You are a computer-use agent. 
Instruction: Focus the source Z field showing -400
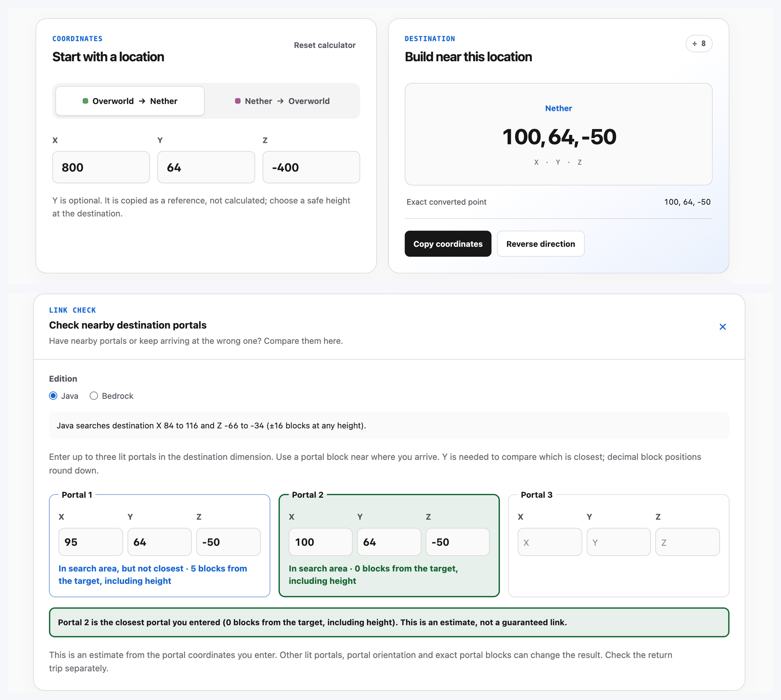[x=311, y=167]
